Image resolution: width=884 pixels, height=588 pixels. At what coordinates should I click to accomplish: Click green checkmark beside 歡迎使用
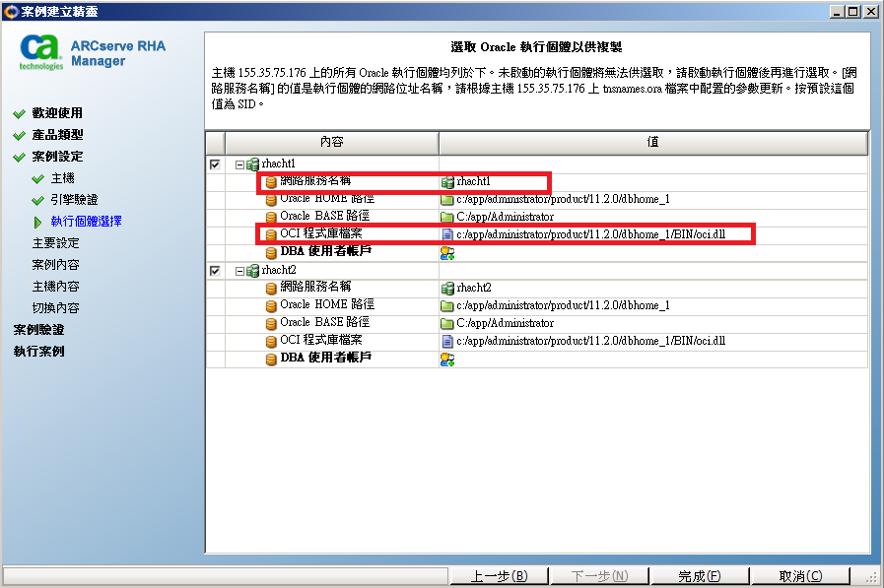pyautogui.click(x=19, y=114)
